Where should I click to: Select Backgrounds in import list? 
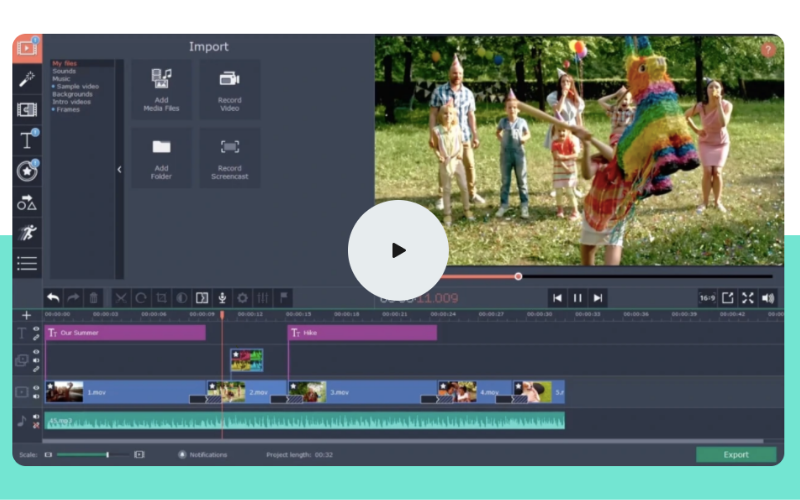pyautogui.click(x=72, y=94)
